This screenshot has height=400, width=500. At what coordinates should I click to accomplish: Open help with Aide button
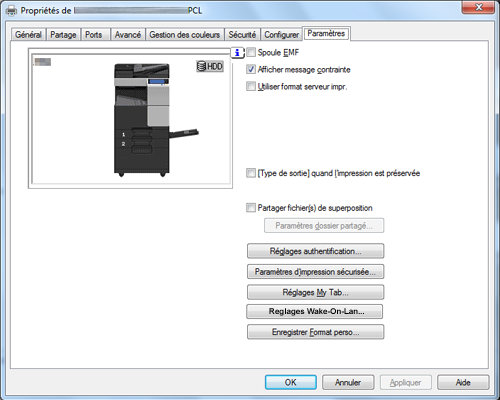pos(463,382)
